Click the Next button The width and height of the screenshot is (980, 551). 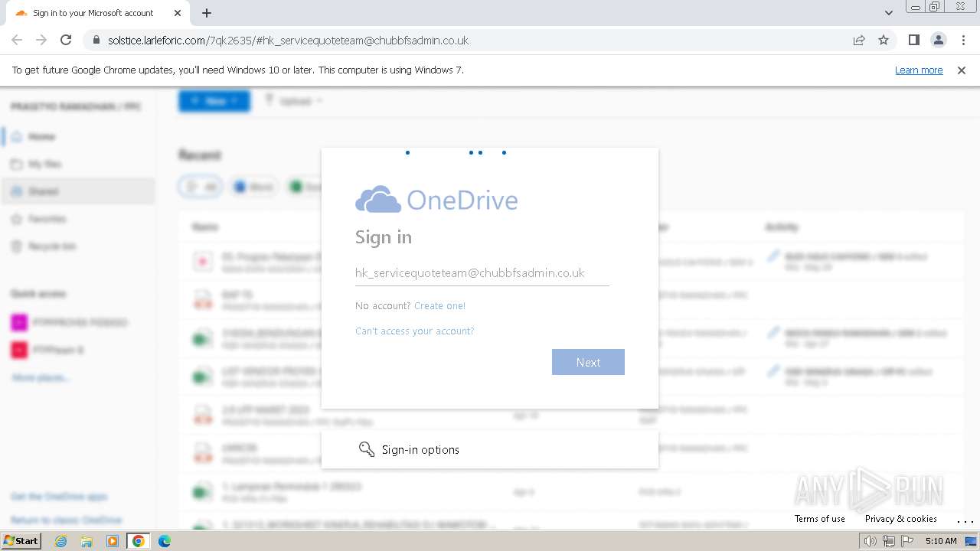tap(588, 362)
